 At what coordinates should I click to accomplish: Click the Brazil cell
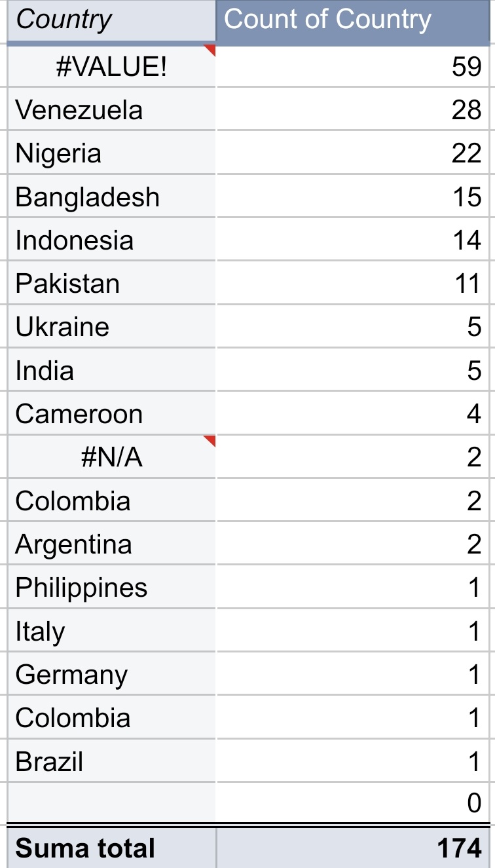click(x=111, y=761)
